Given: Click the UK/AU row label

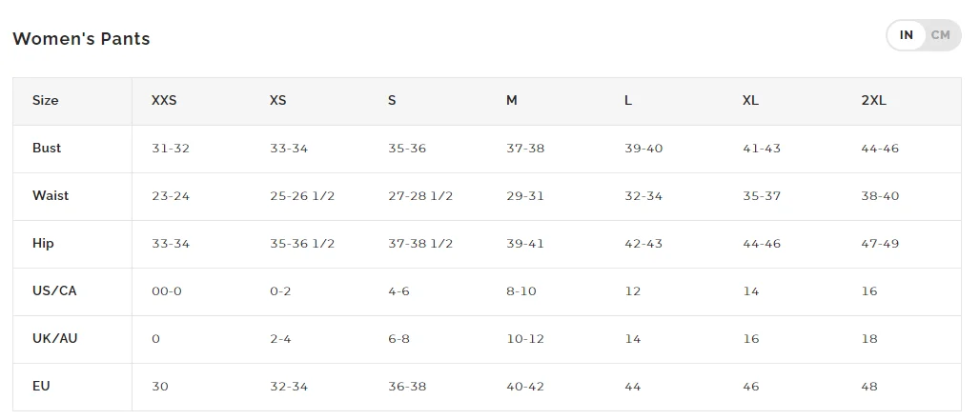Looking at the screenshot, I should click(x=55, y=338).
